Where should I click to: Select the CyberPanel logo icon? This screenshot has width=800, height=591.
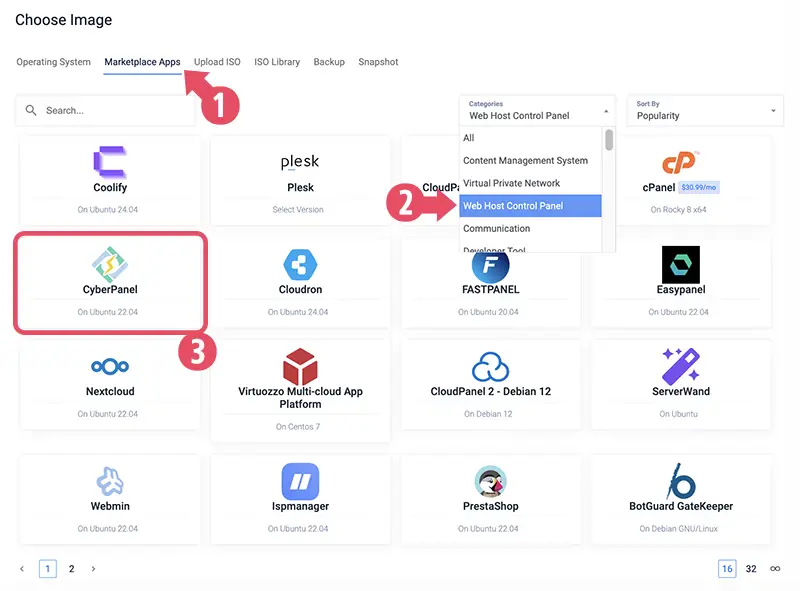(x=110, y=264)
